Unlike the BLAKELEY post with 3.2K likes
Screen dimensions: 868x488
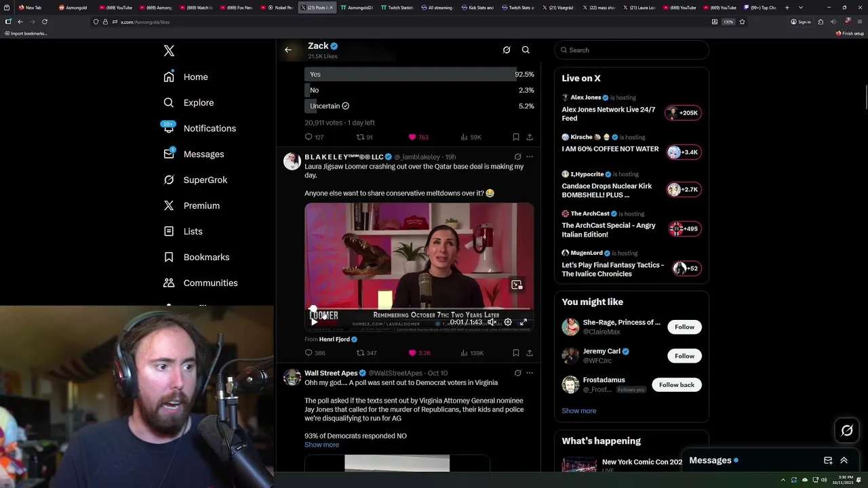tap(419, 353)
